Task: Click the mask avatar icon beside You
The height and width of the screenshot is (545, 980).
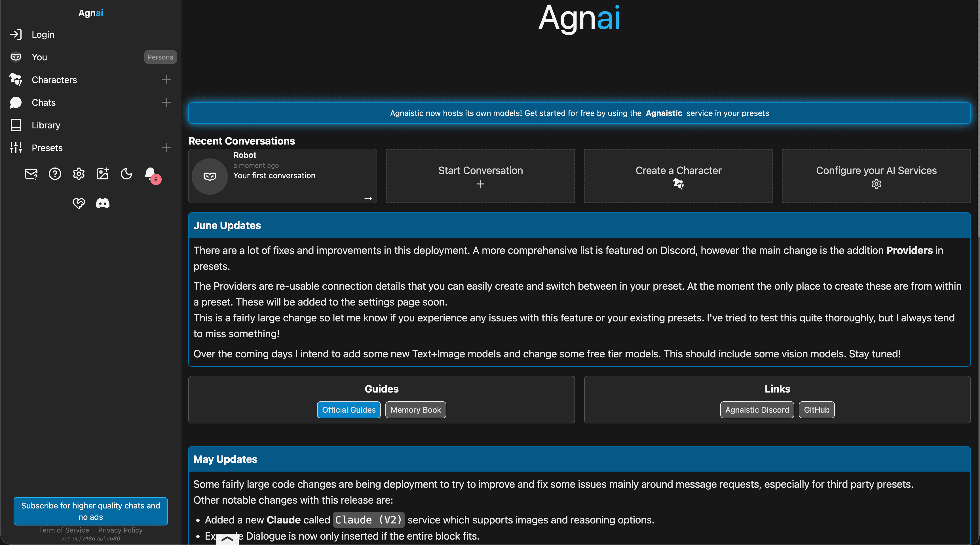Action: point(16,57)
